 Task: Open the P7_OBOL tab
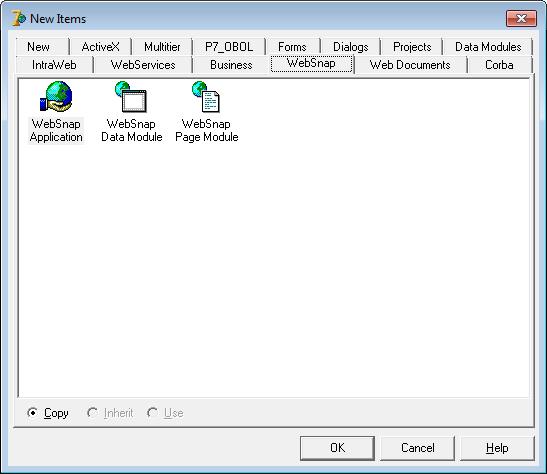[x=229, y=47]
